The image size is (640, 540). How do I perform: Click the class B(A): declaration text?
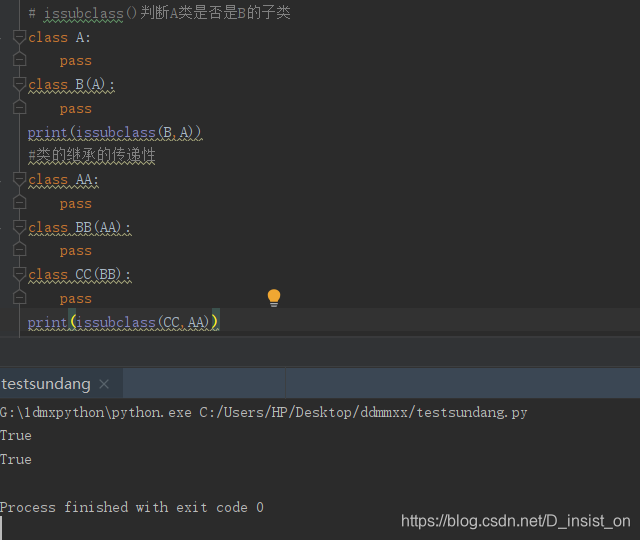pos(71,85)
